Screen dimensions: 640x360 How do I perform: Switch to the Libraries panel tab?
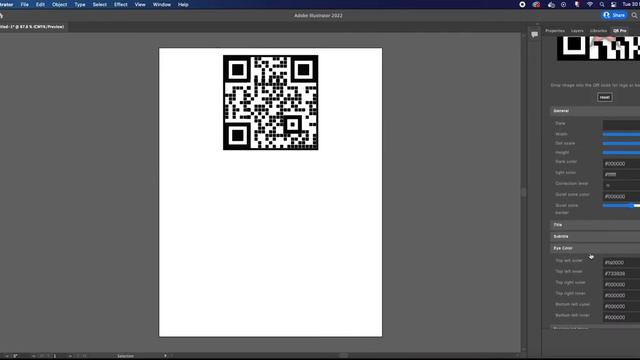tap(598, 31)
